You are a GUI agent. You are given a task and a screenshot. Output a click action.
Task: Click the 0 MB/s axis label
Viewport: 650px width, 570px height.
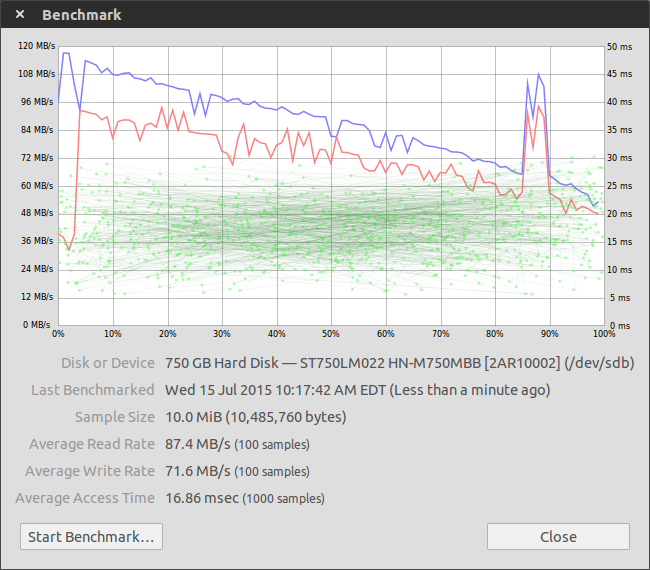click(36, 325)
